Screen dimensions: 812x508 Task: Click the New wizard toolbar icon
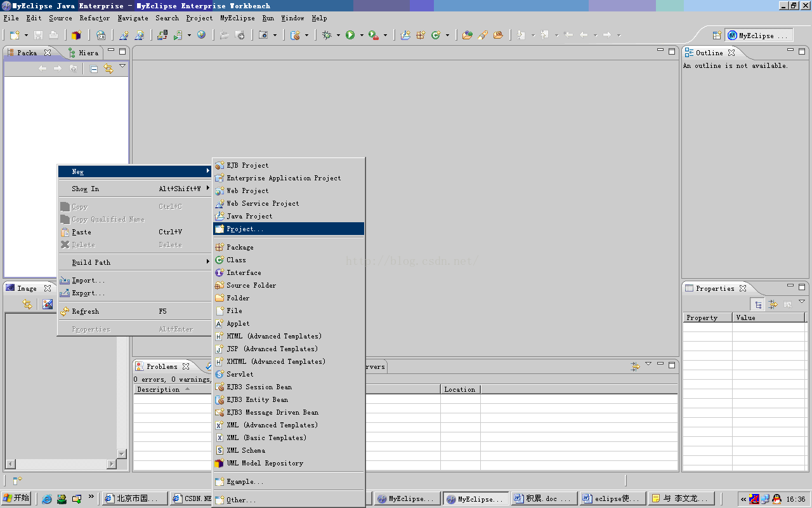[x=15, y=36]
